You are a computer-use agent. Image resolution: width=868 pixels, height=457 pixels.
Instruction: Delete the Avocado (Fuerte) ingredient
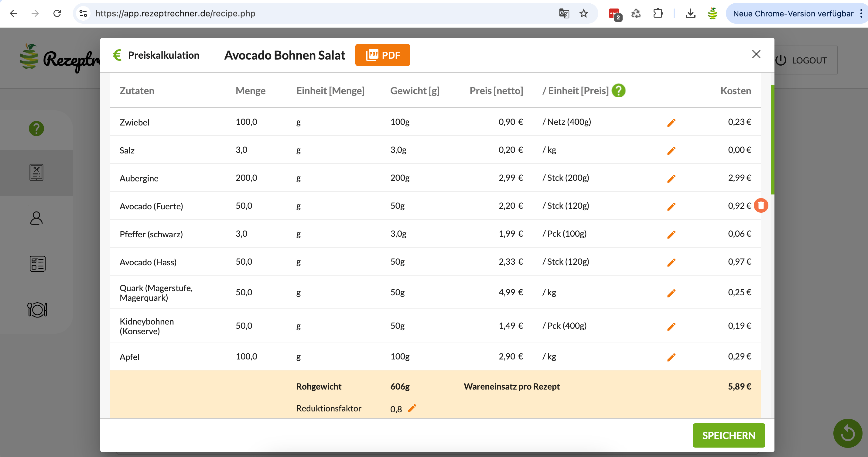pyautogui.click(x=761, y=206)
